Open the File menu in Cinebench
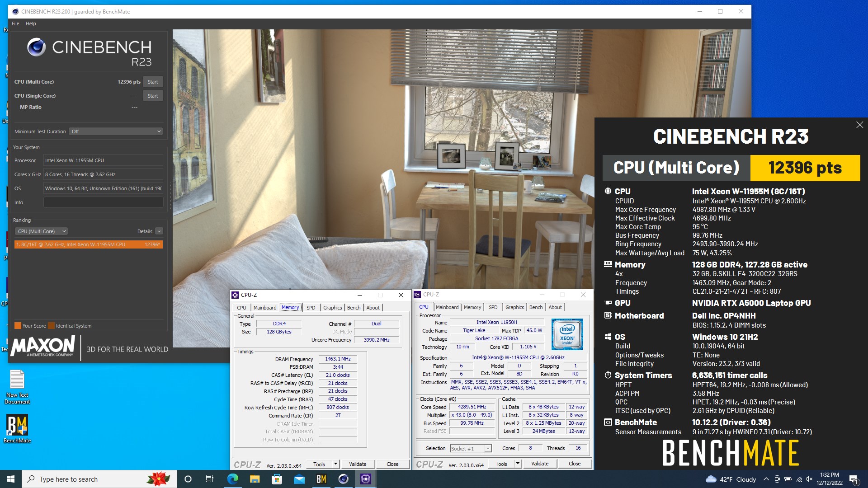This screenshot has height=488, width=868. (x=15, y=23)
